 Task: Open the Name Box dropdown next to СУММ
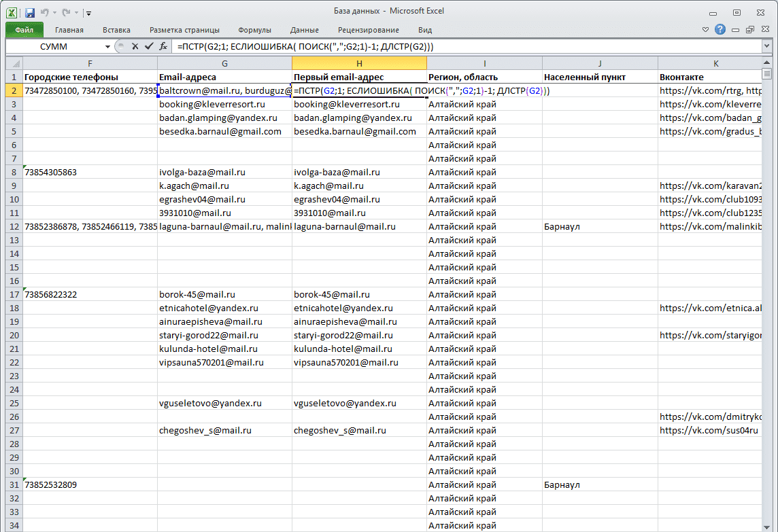(x=107, y=47)
